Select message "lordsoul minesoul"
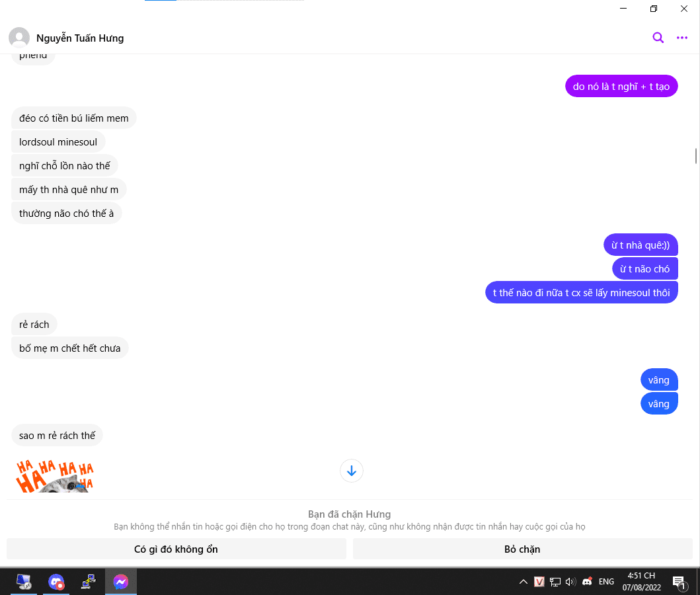Screen dimensions: 700x595 point(58,142)
